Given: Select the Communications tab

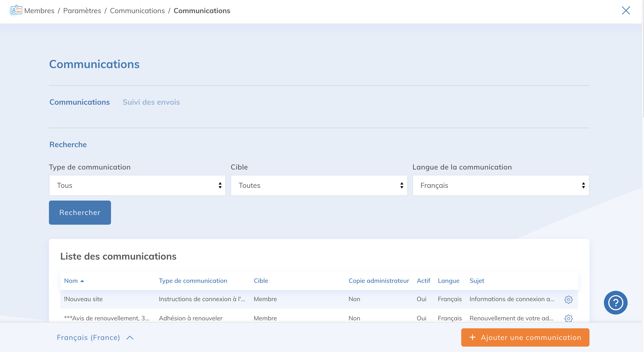Looking at the screenshot, I should 80,102.
